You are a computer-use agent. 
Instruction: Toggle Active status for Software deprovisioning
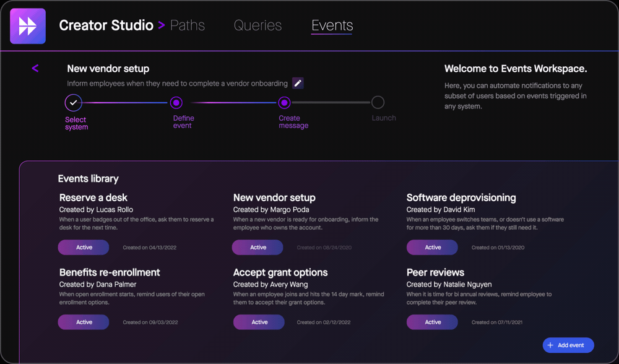432,247
